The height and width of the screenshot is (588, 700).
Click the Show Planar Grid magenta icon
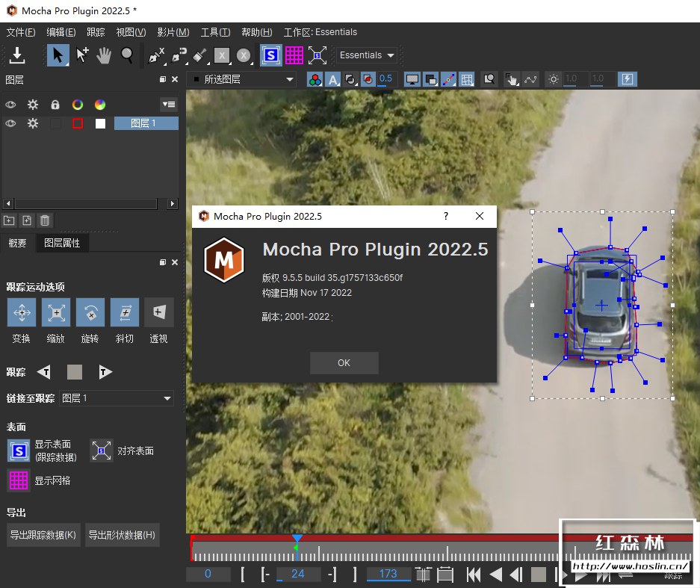coord(294,55)
